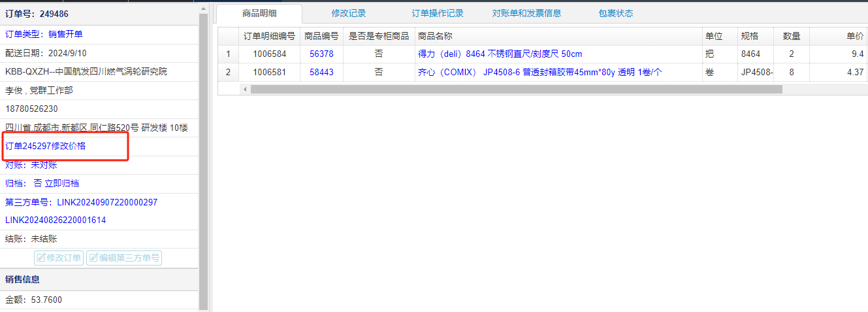
Task: Click the 销售信息 section header
Action: [99, 279]
